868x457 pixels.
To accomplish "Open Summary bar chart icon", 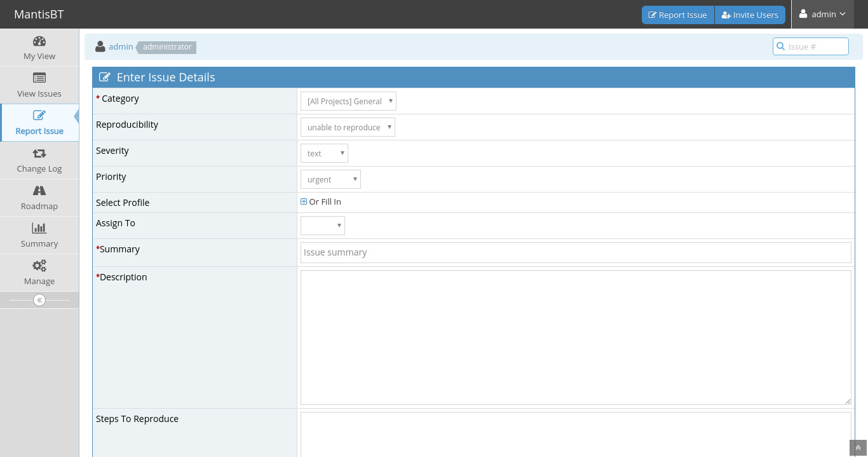I will 39,228.
